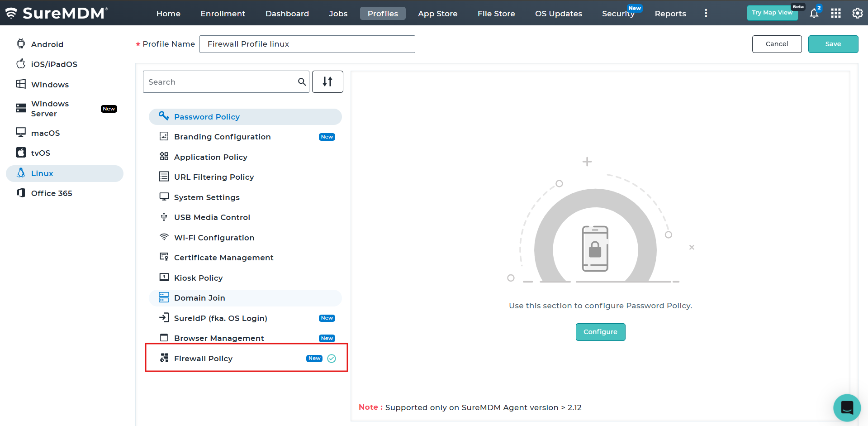
Task: Open the Security tab
Action: click(618, 14)
